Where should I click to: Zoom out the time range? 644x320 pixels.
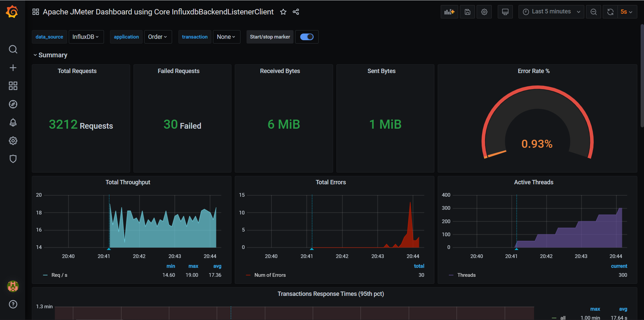593,12
